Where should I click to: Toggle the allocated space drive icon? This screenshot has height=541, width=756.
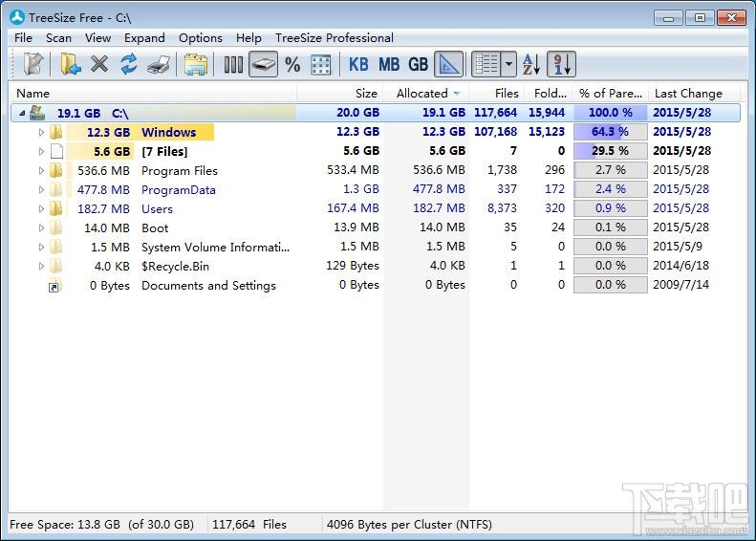tap(263, 64)
